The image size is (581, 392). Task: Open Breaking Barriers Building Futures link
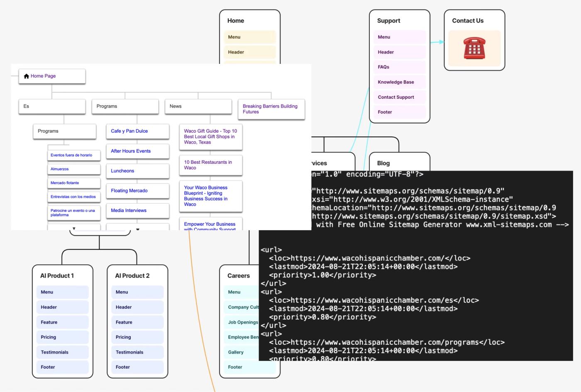point(271,109)
